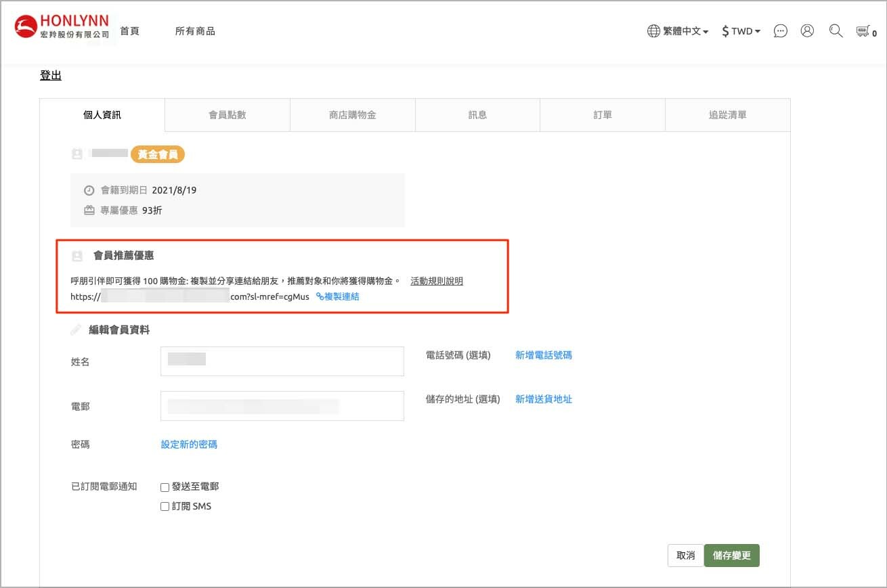The image size is (887, 588).
Task: Click the 姓名 input field
Action: point(282,361)
